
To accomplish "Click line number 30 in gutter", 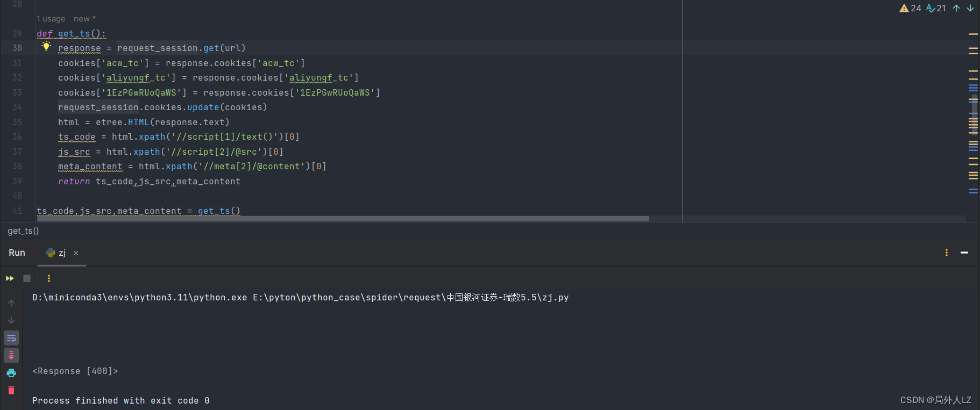I will [x=17, y=48].
